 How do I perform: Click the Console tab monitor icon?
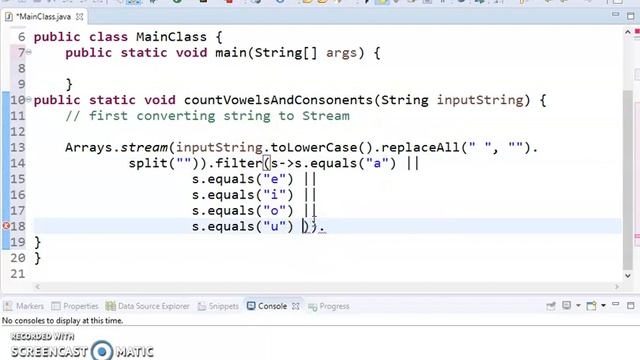tap(251, 306)
